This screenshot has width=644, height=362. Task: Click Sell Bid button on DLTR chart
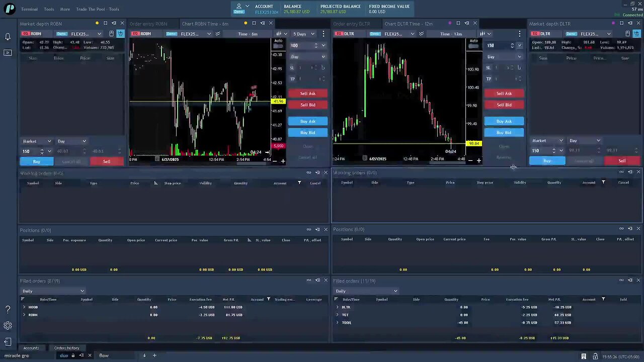point(504,105)
